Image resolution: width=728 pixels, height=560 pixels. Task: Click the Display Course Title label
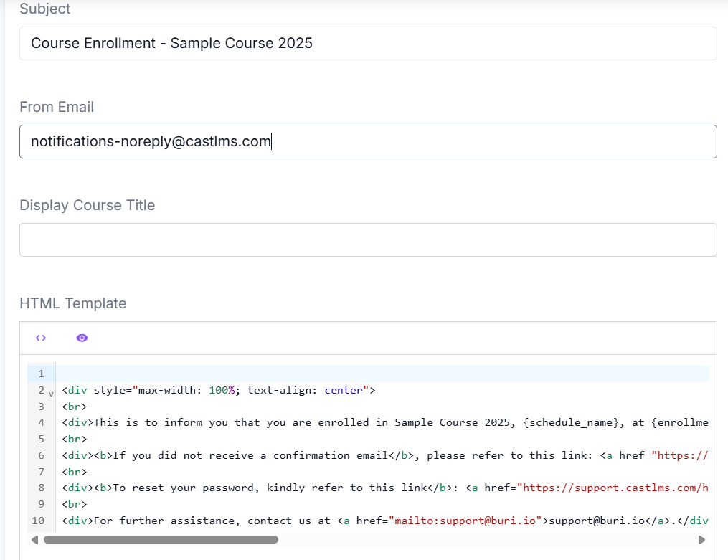point(88,205)
